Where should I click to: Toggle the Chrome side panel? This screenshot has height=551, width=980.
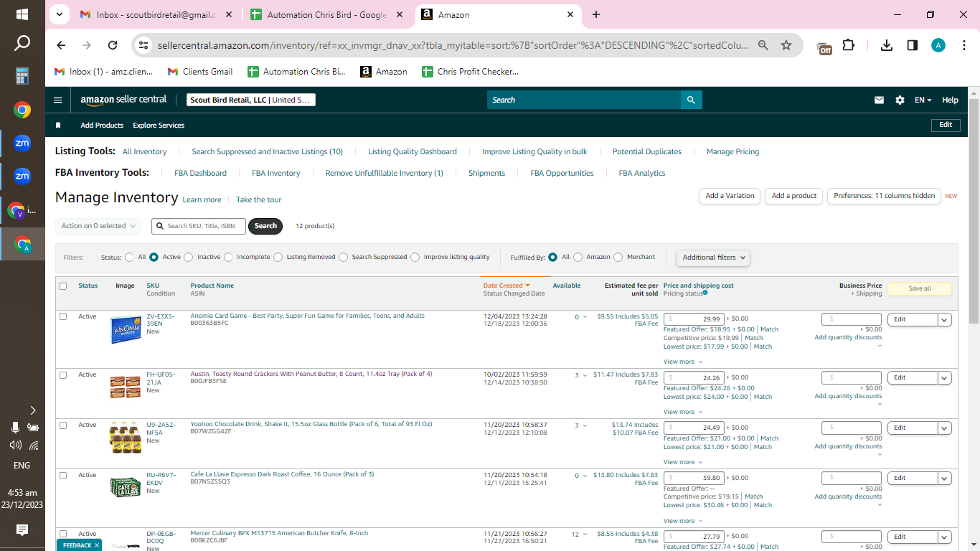913,45
